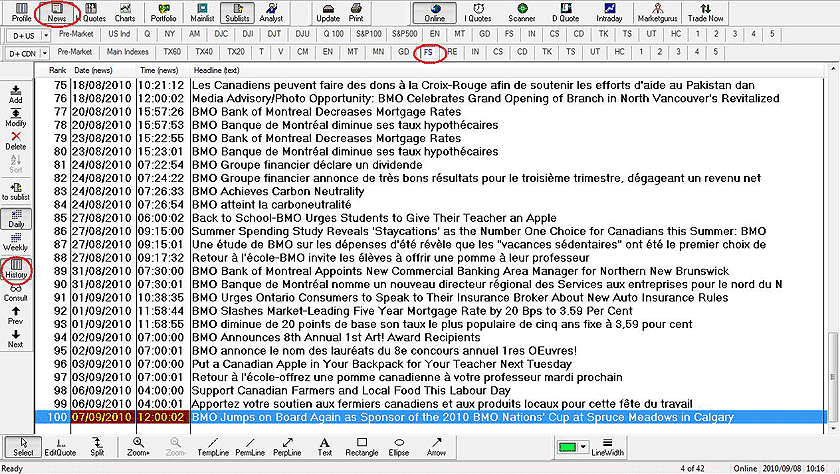Click vertical scrollbar thumb of news list
Viewport: 840px width, 474px height.
coord(832,375)
